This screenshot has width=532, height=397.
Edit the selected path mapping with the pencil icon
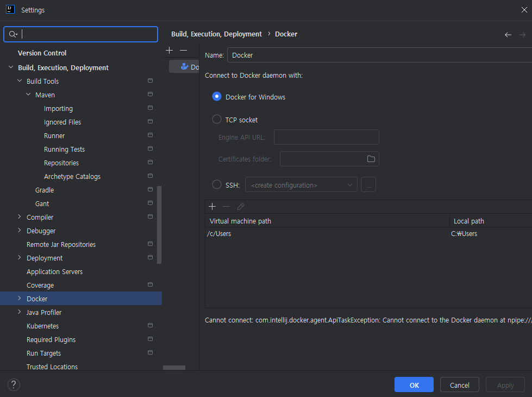(241, 207)
